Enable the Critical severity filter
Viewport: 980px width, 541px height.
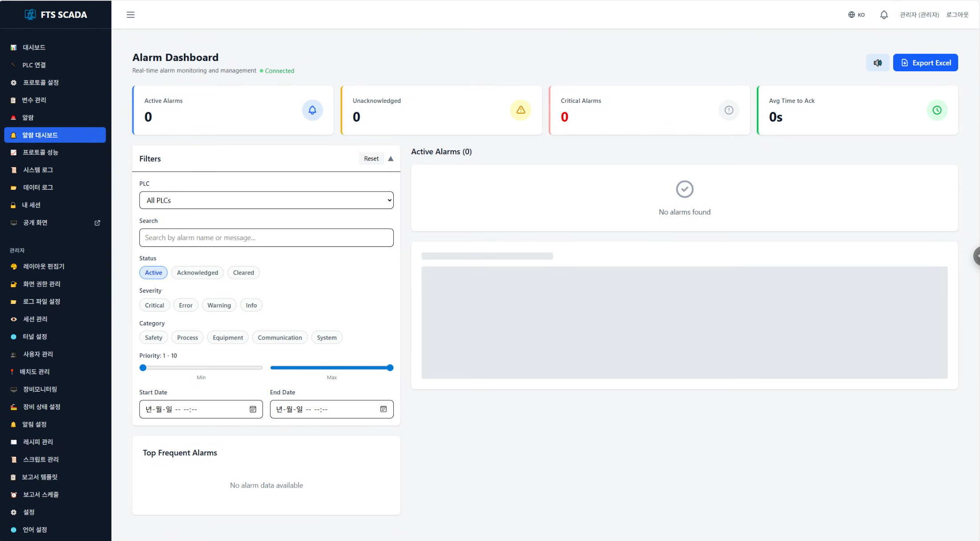point(154,305)
